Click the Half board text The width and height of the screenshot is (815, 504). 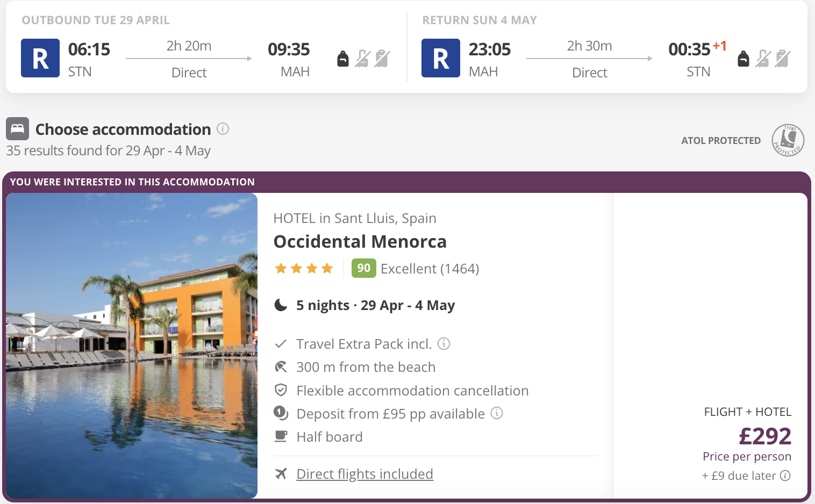(330, 437)
